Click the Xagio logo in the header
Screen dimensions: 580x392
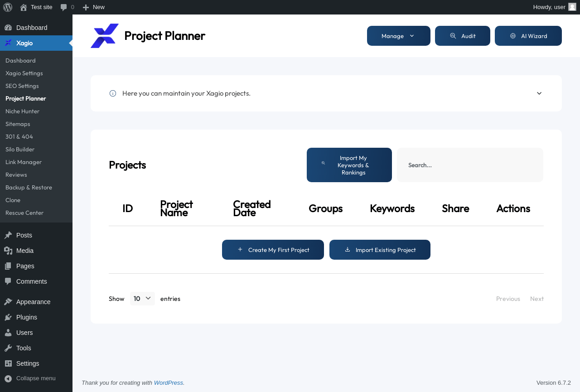click(105, 36)
